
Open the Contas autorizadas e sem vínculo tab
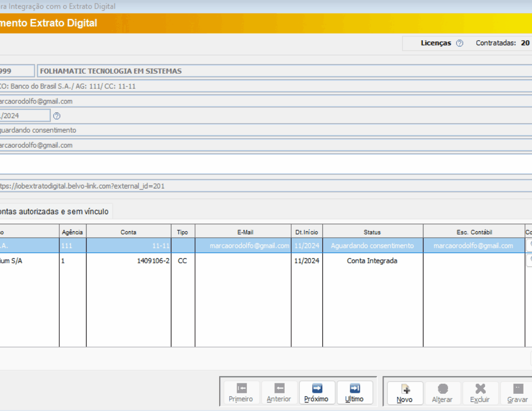54,212
